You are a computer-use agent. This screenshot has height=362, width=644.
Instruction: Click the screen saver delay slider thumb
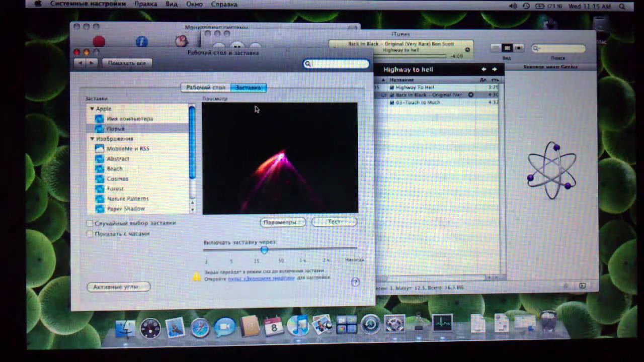[264, 250]
